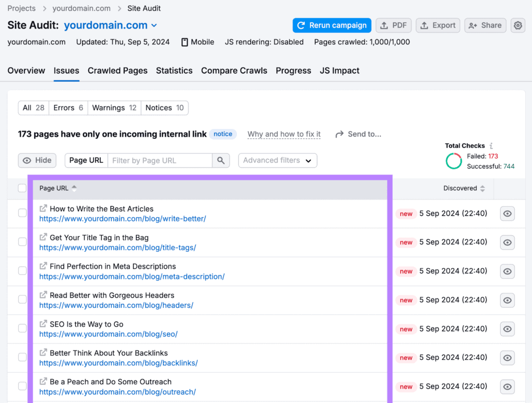Click the Total Checks info icon
This screenshot has width=532, height=403.
(x=491, y=146)
